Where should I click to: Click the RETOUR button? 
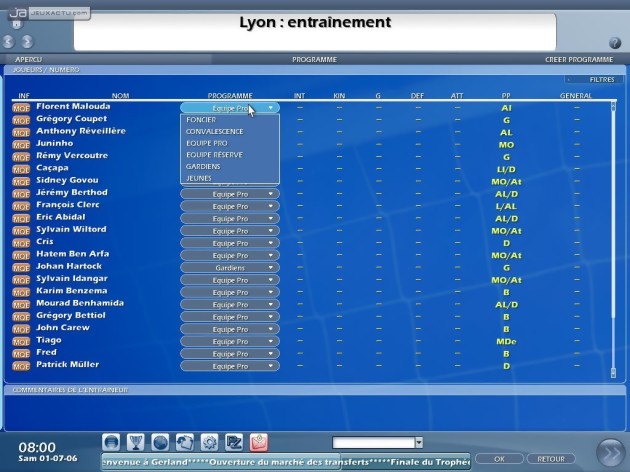[551, 459]
